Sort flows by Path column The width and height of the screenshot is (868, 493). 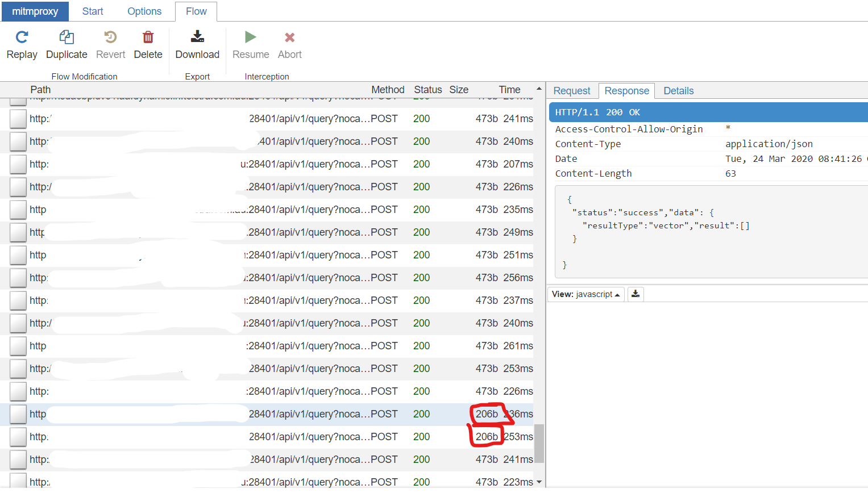tap(40, 90)
